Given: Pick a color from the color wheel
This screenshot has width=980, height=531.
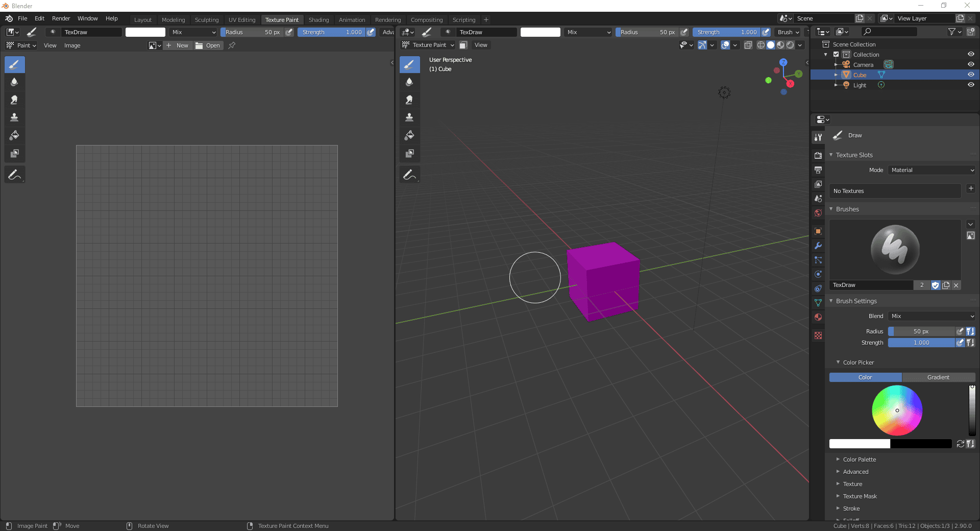Looking at the screenshot, I should [x=897, y=410].
